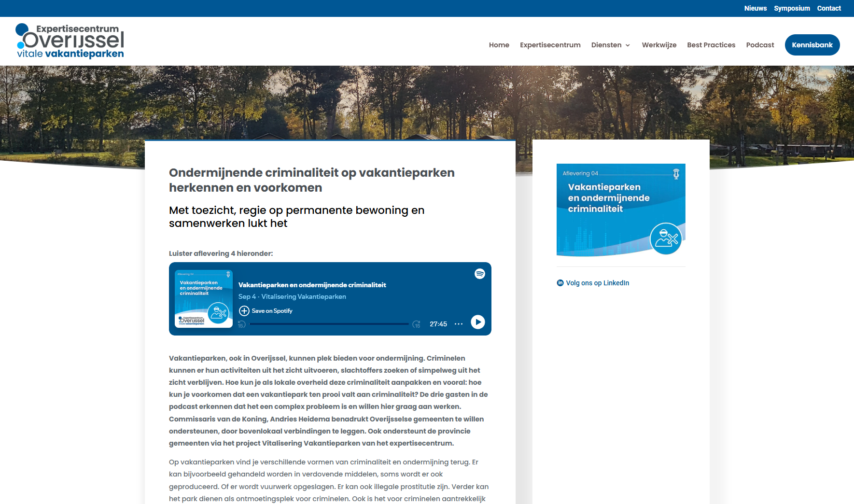Skip forward 15 seconds in podcast player

pyautogui.click(x=416, y=324)
